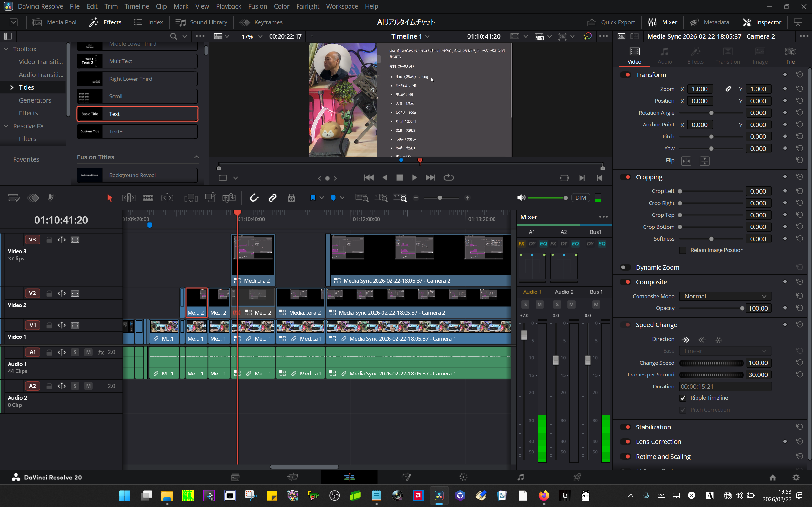Click flip horizontal icon in Transform

(x=686, y=161)
